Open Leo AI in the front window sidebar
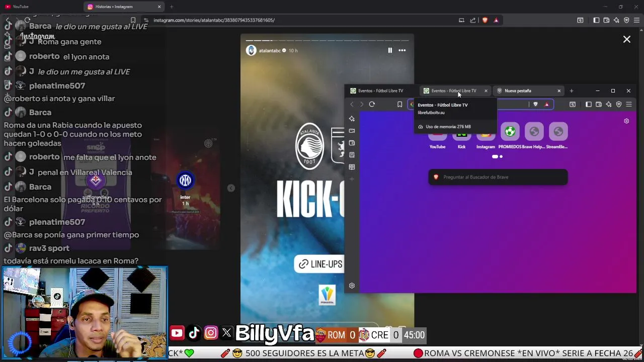Viewport: 644px width, 362px height. [352, 119]
